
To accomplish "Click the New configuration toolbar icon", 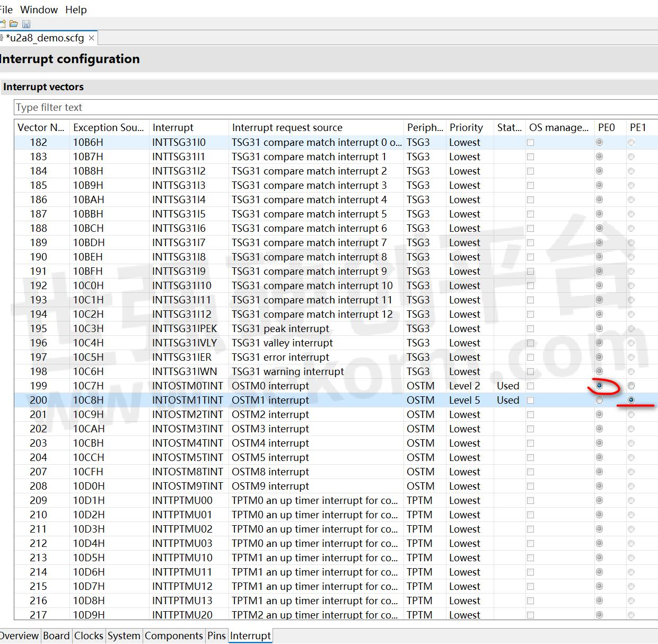I will pyautogui.click(x=3, y=24).
